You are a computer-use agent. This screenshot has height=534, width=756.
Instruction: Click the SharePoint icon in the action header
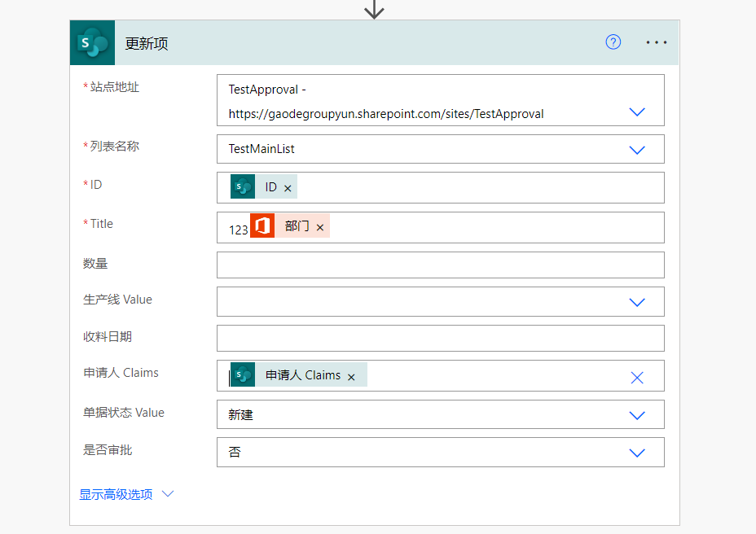click(92, 43)
